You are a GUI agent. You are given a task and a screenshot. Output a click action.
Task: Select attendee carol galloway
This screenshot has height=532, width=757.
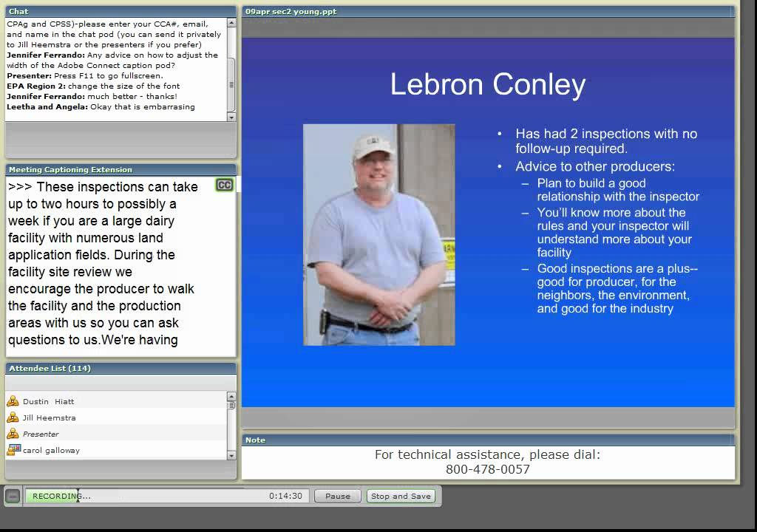[x=116, y=450]
